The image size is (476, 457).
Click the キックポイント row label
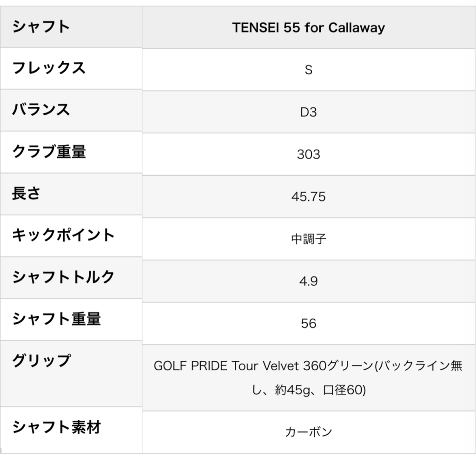coord(64,235)
